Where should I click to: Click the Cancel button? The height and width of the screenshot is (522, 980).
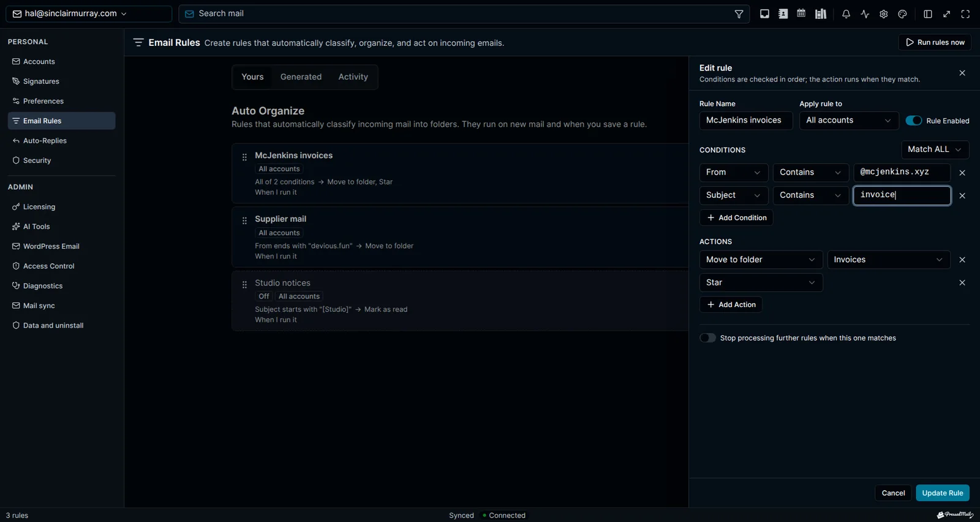[893, 493]
